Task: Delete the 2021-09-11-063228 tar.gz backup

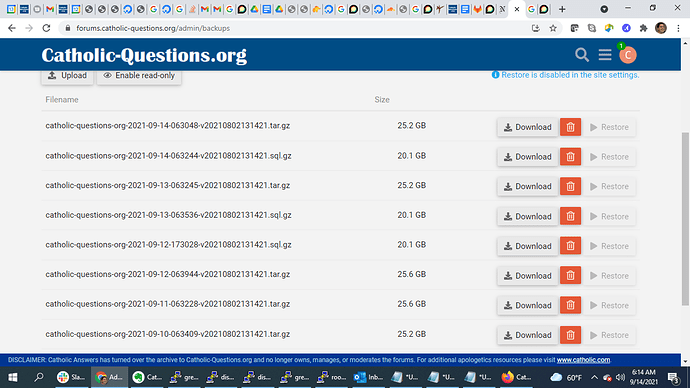Action: coord(570,305)
